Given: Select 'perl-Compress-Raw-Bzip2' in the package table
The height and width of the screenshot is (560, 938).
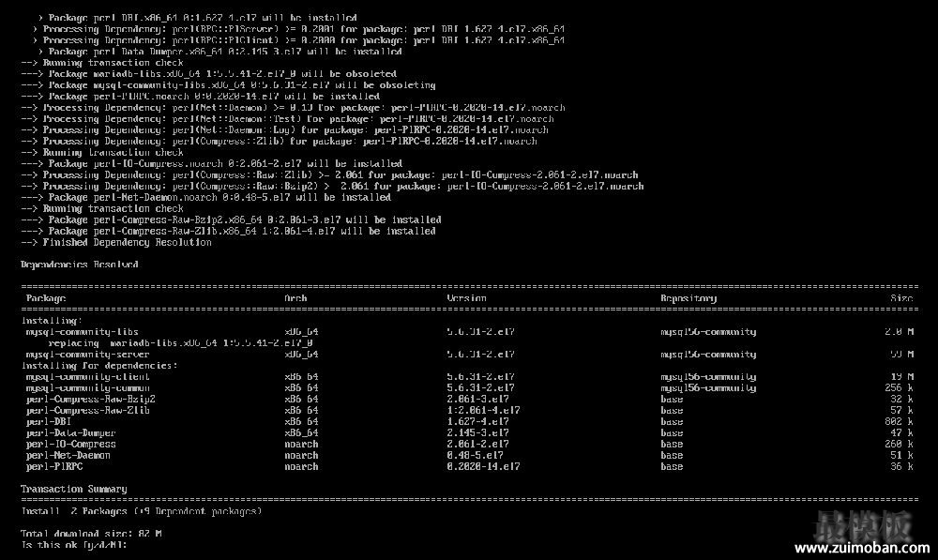Looking at the screenshot, I should tap(91, 399).
